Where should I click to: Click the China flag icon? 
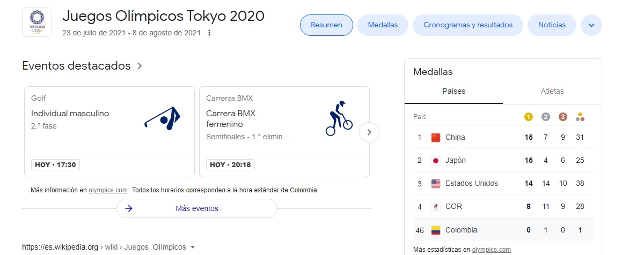[x=436, y=137]
